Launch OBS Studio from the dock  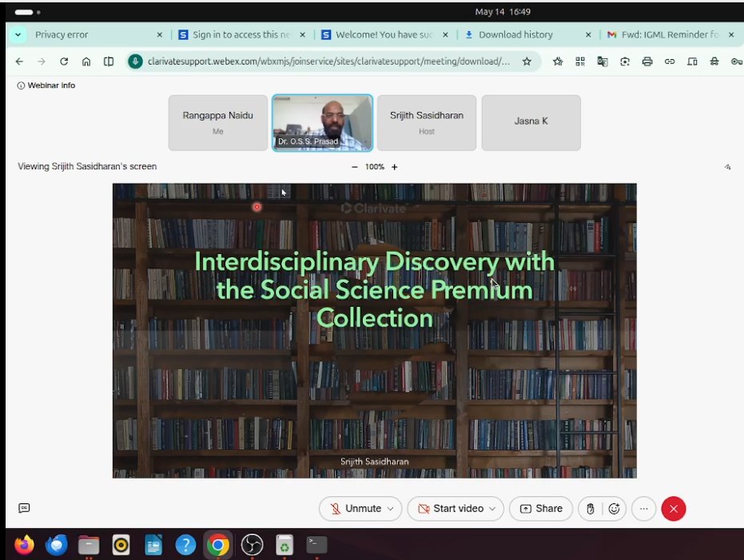[x=252, y=544]
